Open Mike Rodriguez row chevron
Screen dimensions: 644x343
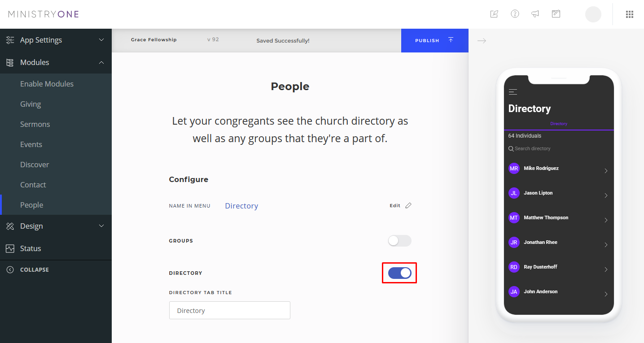[606, 171]
